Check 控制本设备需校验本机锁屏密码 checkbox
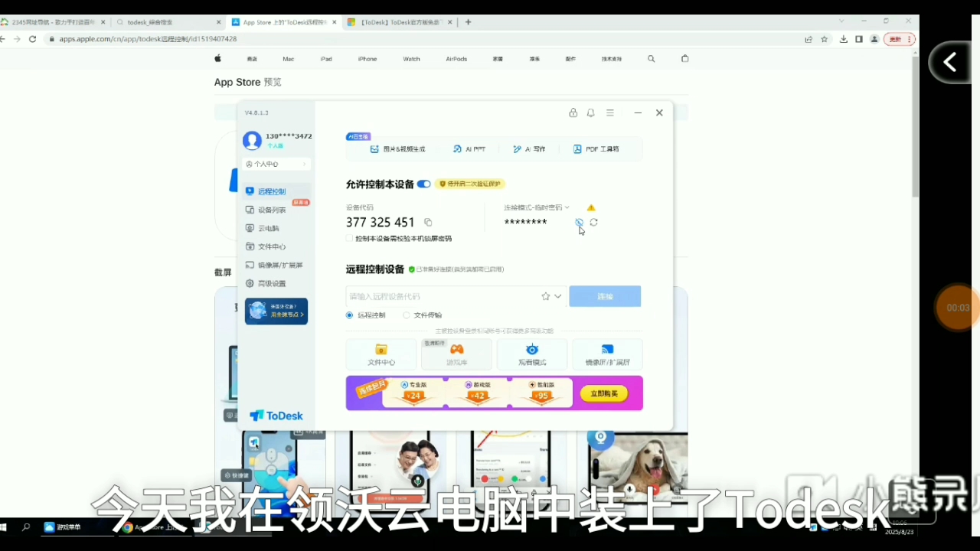980x551 pixels. [350, 239]
